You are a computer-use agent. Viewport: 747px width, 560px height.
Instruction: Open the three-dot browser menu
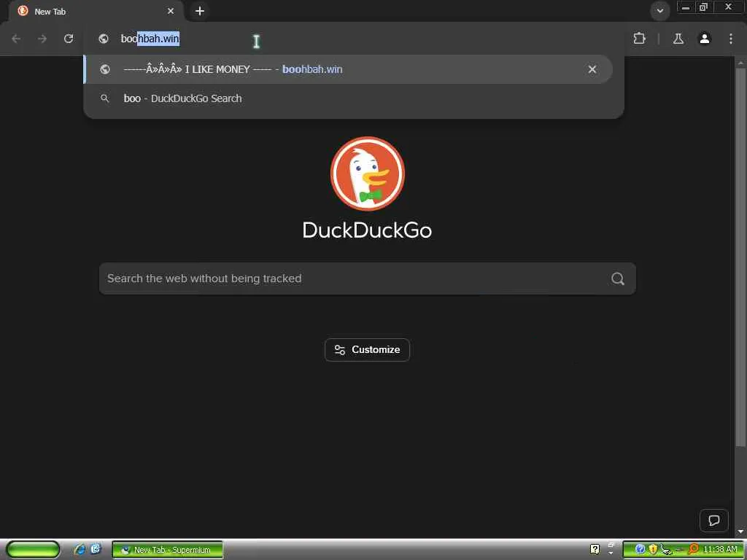[x=731, y=39]
